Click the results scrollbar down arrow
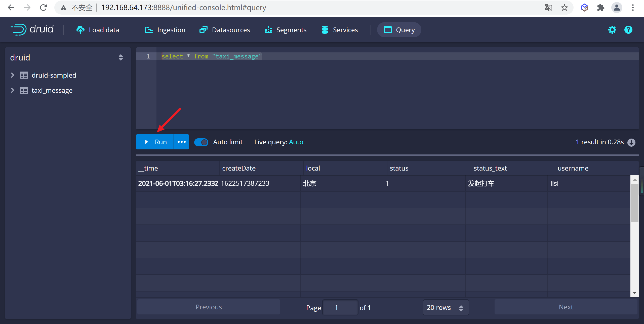 tap(635, 293)
